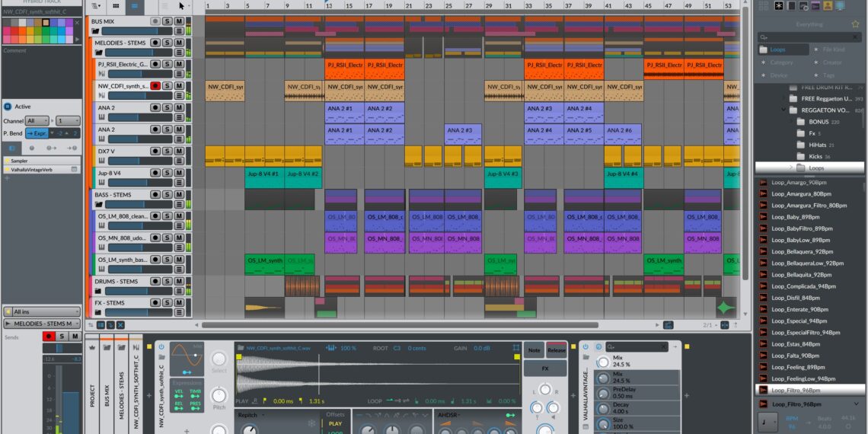Select the Loops filter tab in browser

point(778,49)
